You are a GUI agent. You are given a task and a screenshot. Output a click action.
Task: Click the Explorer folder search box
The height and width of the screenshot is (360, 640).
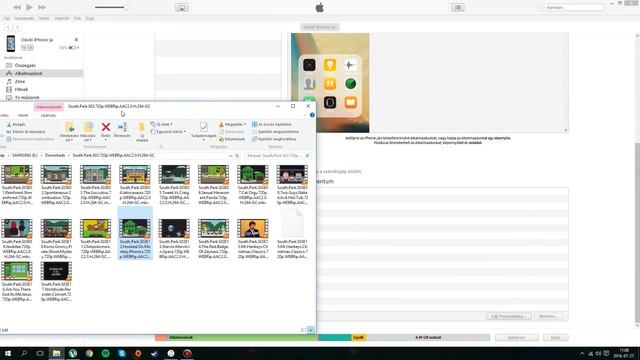click(278, 156)
